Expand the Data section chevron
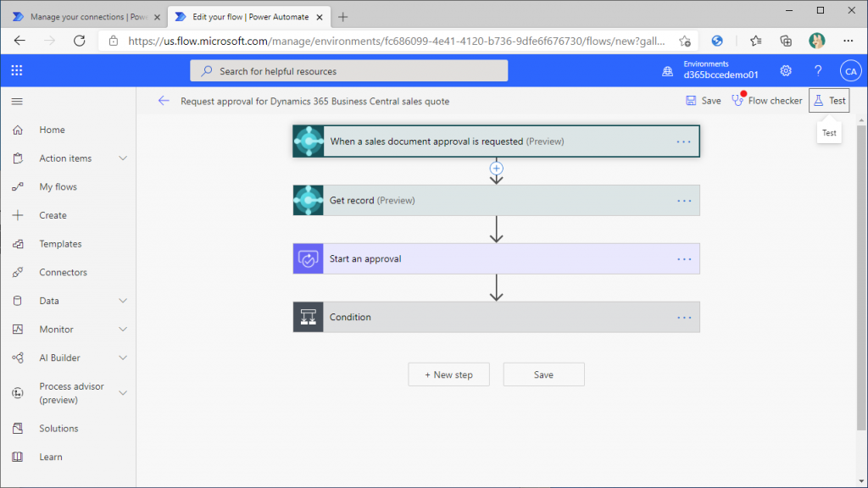This screenshot has height=488, width=868. pyautogui.click(x=123, y=301)
